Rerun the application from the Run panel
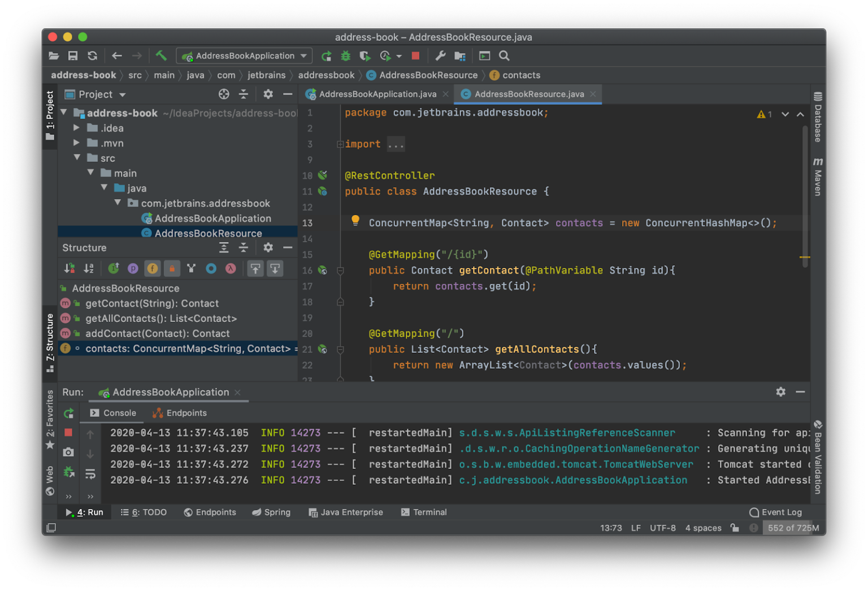 click(x=68, y=413)
